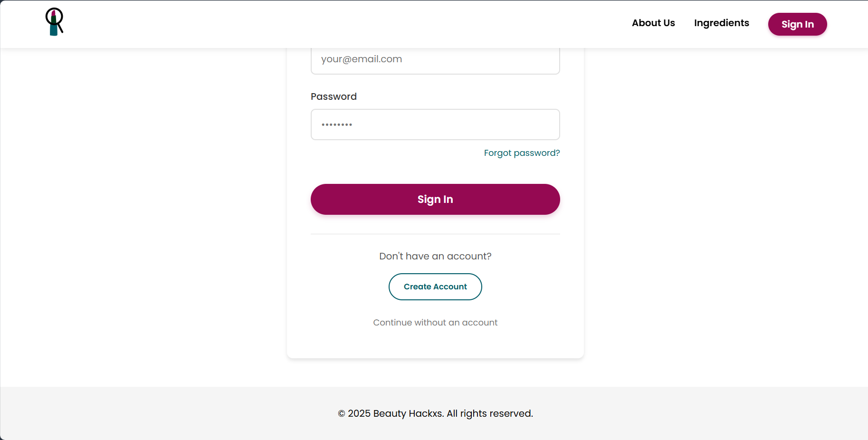Click the email placeholder text
The width and height of the screenshot is (868, 440).
point(362,59)
